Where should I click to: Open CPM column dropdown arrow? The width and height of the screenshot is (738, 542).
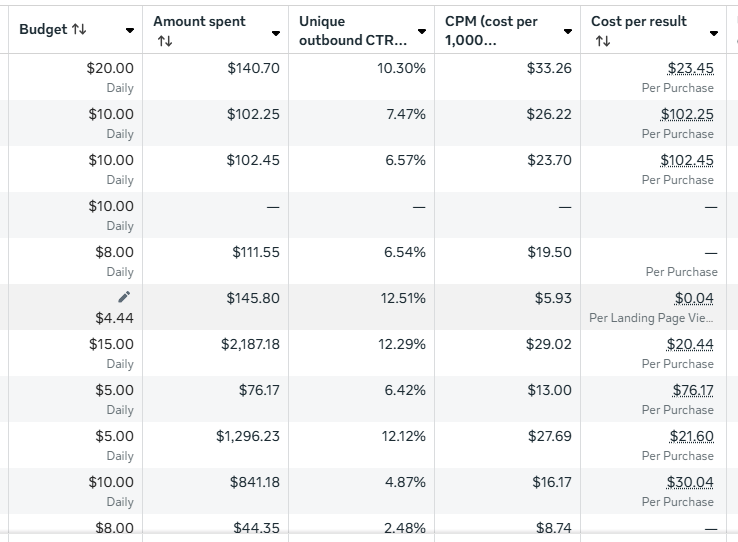pyautogui.click(x=568, y=32)
